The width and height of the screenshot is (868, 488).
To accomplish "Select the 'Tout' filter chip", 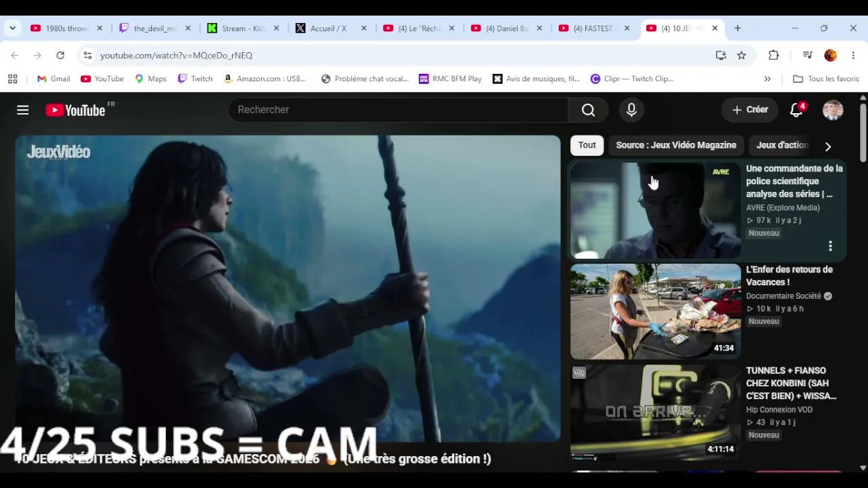I will (587, 145).
